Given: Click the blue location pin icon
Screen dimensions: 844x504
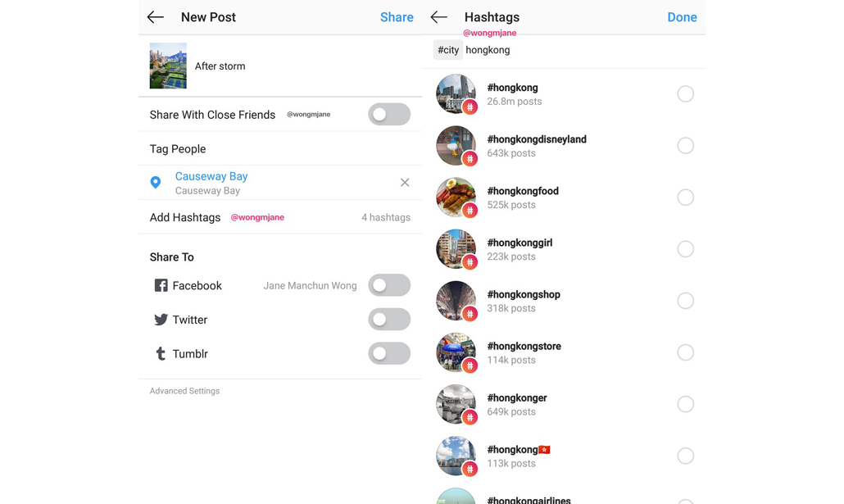Looking at the screenshot, I should coord(156,183).
